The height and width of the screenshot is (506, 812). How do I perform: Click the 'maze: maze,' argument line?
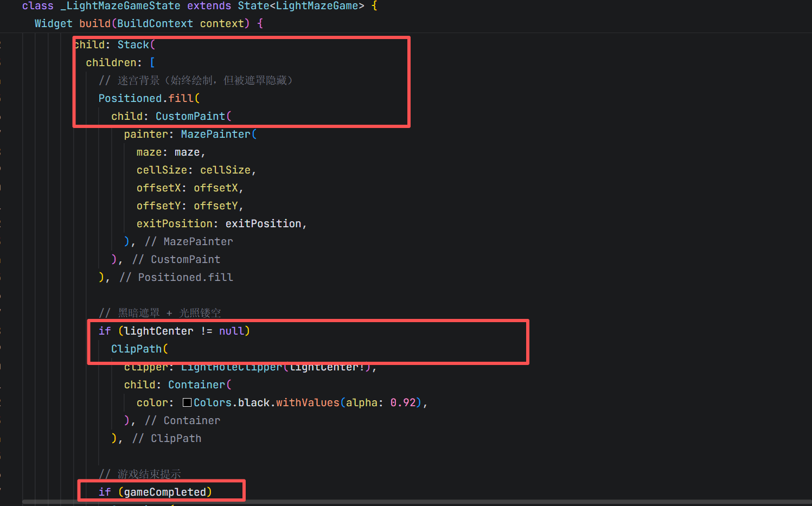(x=171, y=152)
